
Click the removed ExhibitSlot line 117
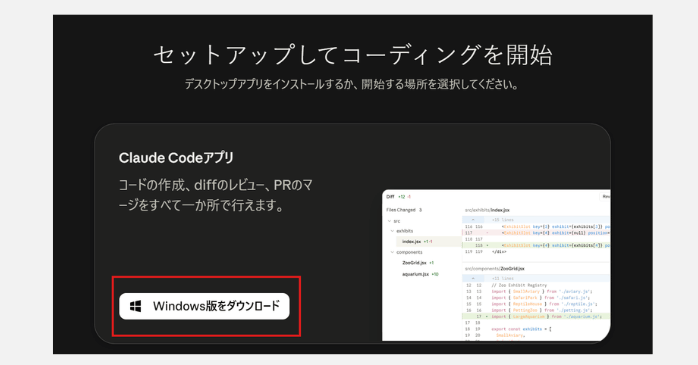(536, 233)
